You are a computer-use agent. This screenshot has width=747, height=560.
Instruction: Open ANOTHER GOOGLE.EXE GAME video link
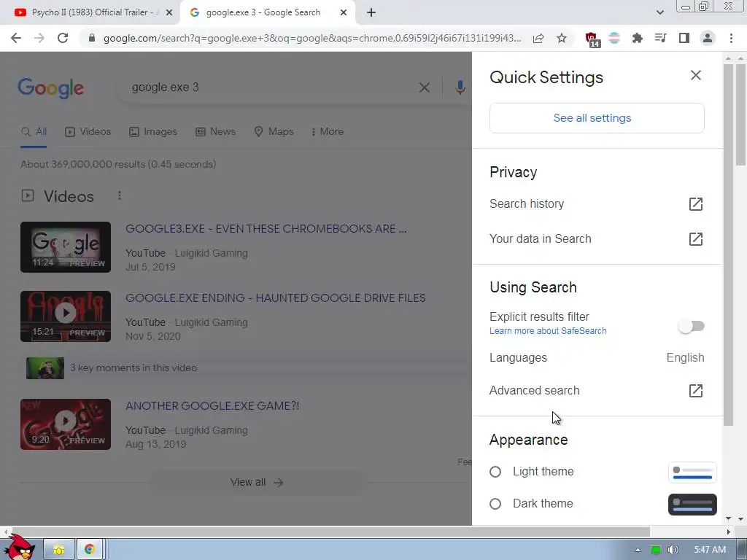click(x=212, y=406)
